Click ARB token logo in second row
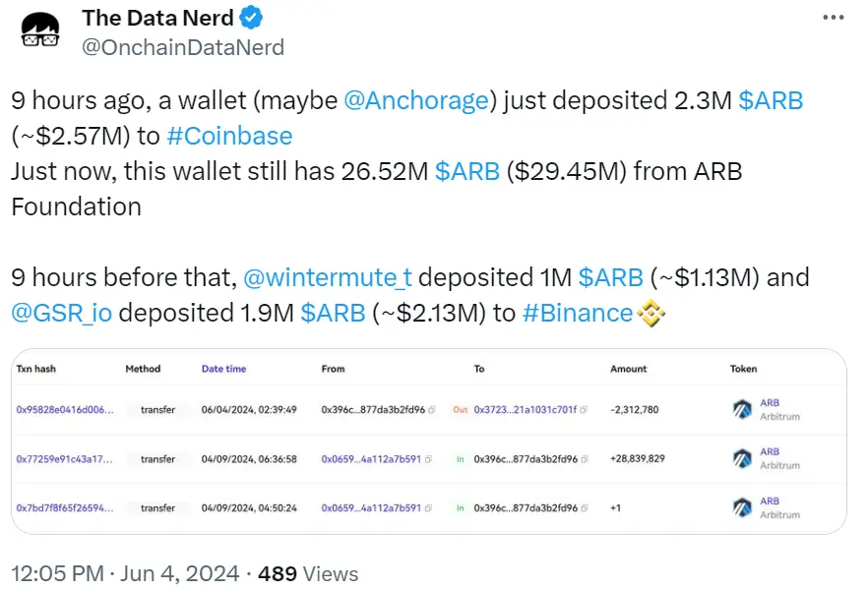 (743, 458)
